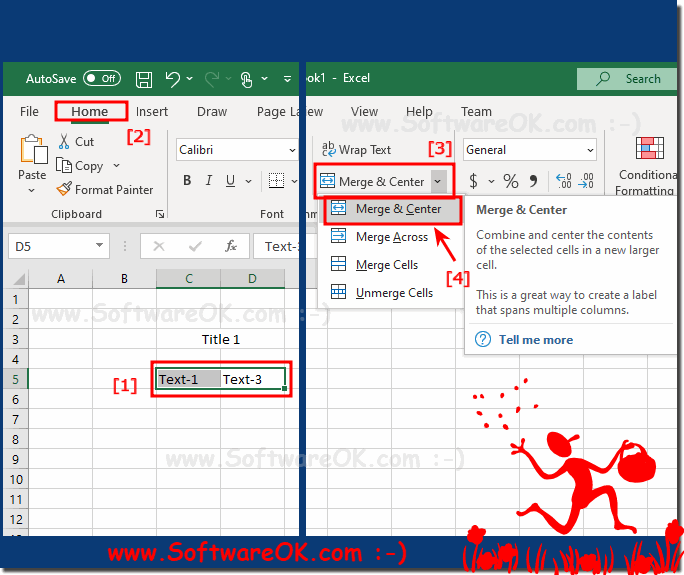Click the Borders icon
This screenshot has width=684, height=575.
tap(277, 180)
